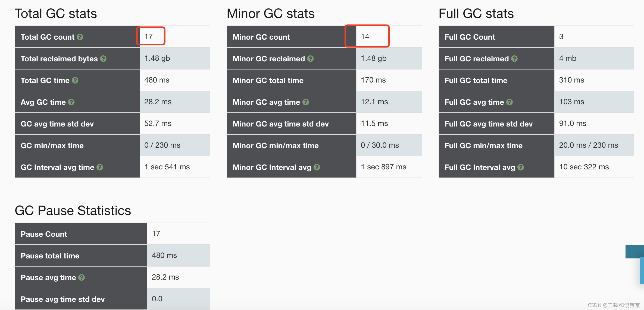Screen dimensions: 644x310
Task: Click help icon beside Minor GC avg time
Action: click(306, 102)
